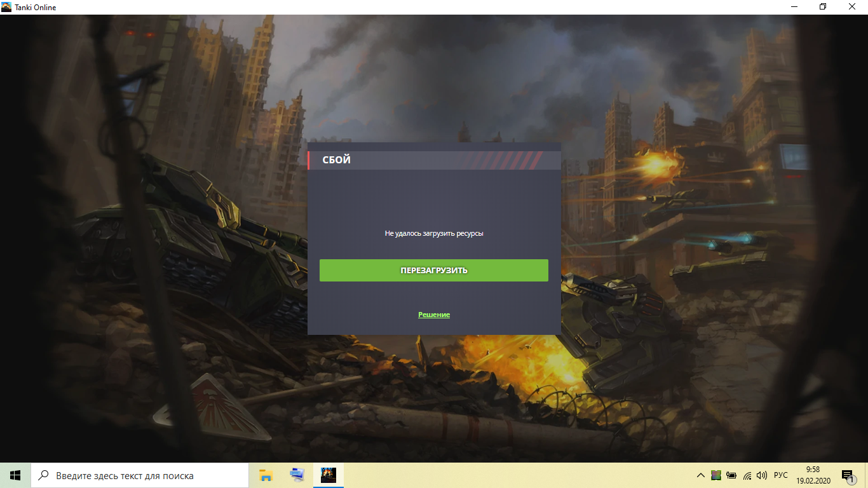The width and height of the screenshot is (868, 488).
Task: Open the clock showing 9:58 19.02.2020
Action: (x=813, y=475)
